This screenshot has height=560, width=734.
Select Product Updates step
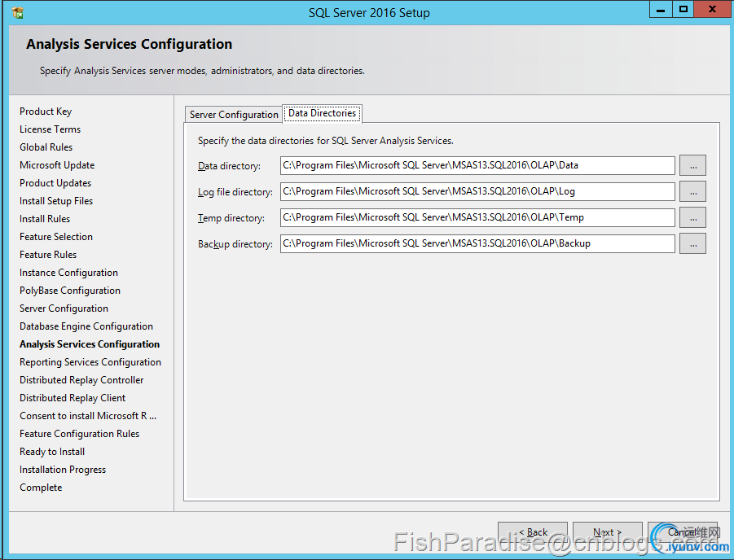point(55,183)
